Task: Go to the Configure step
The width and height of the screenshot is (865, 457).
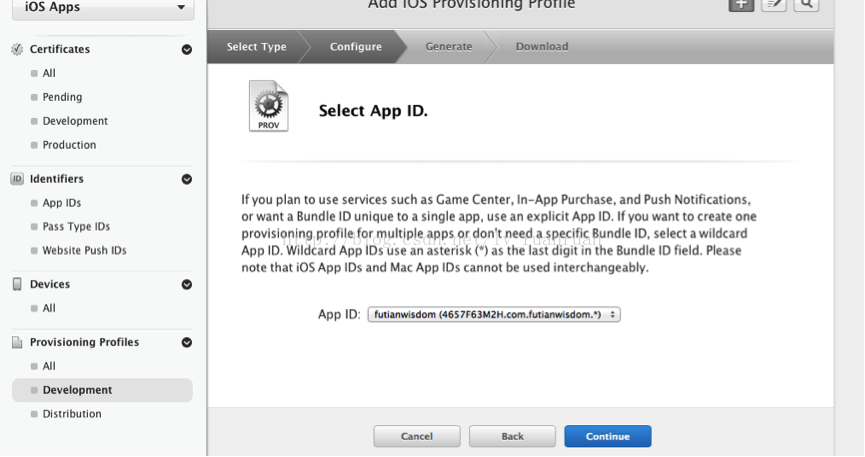Action: click(x=356, y=46)
